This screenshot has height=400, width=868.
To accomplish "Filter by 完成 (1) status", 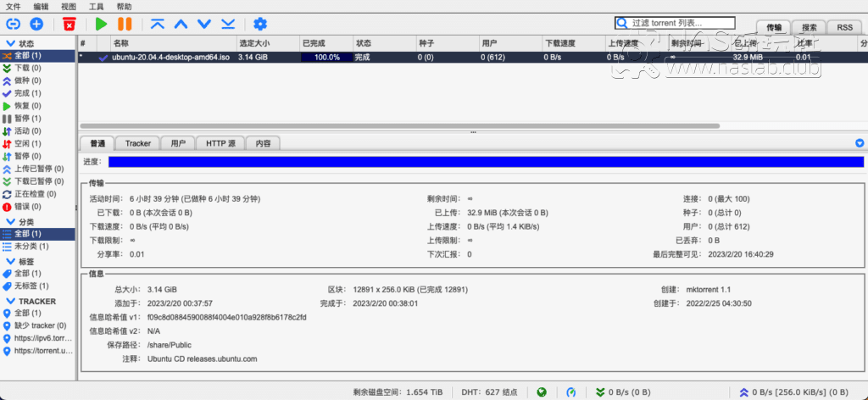I will (x=37, y=93).
